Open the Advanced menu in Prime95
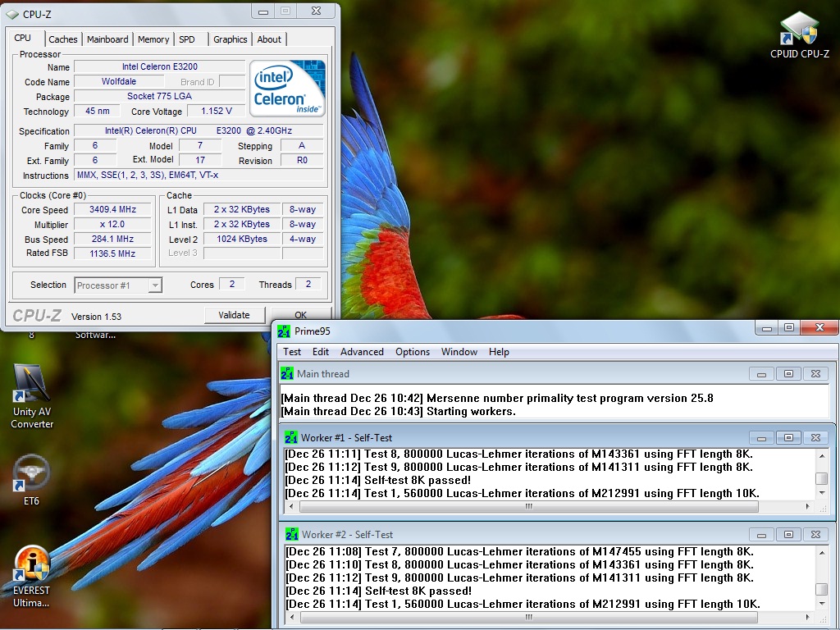 (x=362, y=352)
